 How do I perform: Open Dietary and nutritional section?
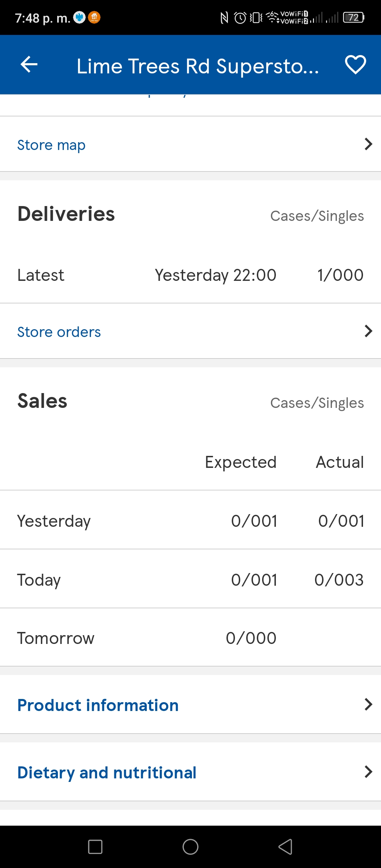tap(190, 772)
